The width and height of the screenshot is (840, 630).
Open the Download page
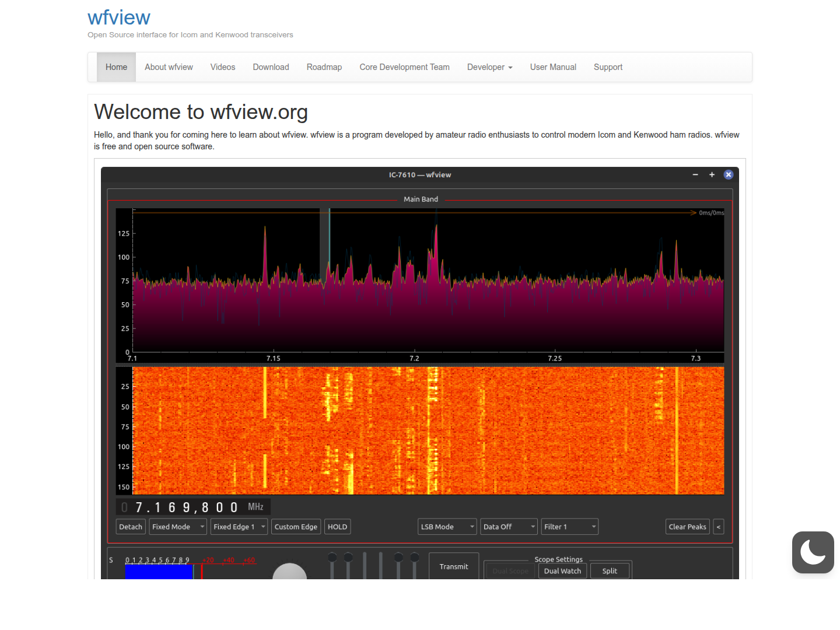coord(271,67)
